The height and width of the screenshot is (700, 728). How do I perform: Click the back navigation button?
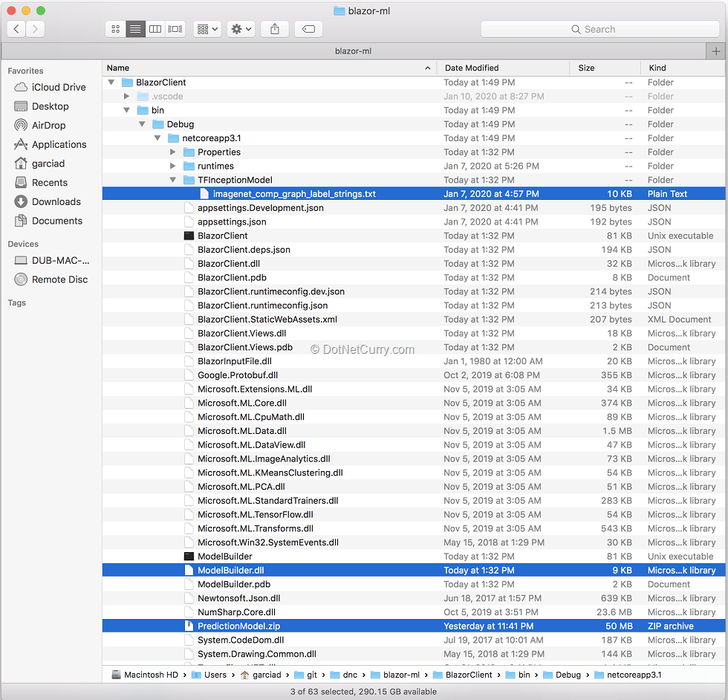(x=16, y=29)
